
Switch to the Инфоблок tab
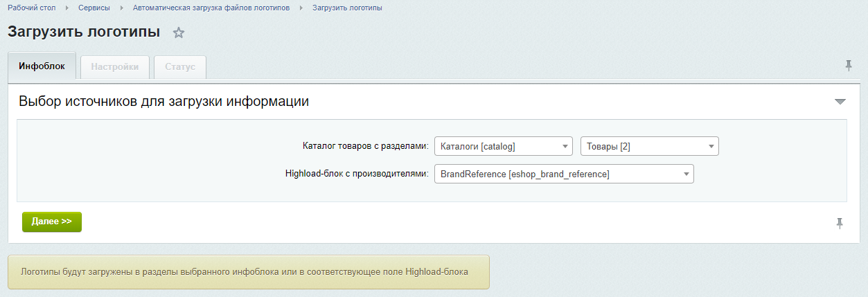(42, 67)
